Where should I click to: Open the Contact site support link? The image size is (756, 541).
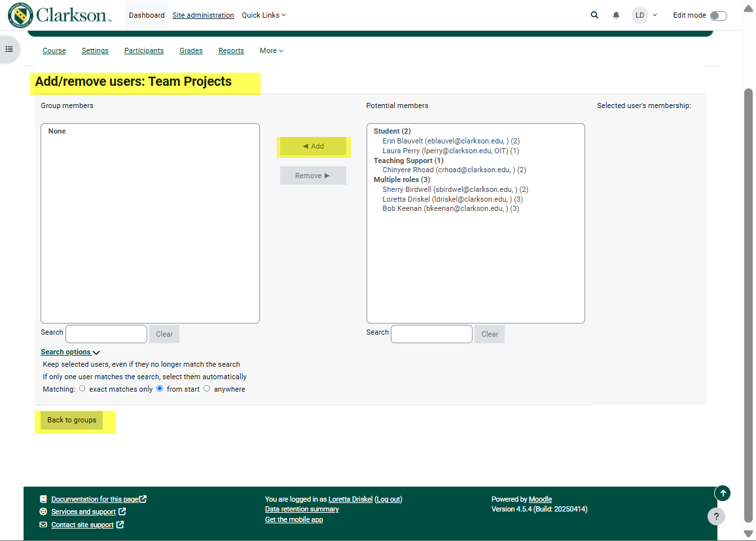pos(82,525)
